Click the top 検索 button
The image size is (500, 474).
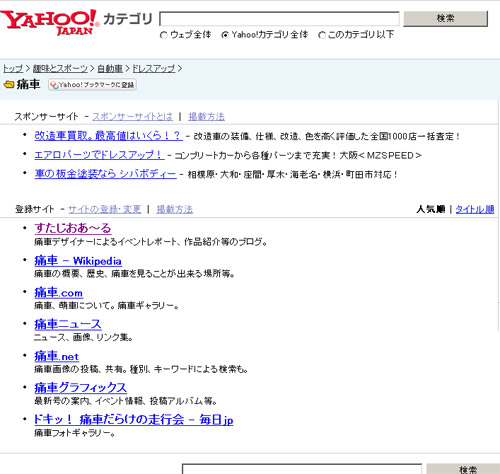click(446, 19)
